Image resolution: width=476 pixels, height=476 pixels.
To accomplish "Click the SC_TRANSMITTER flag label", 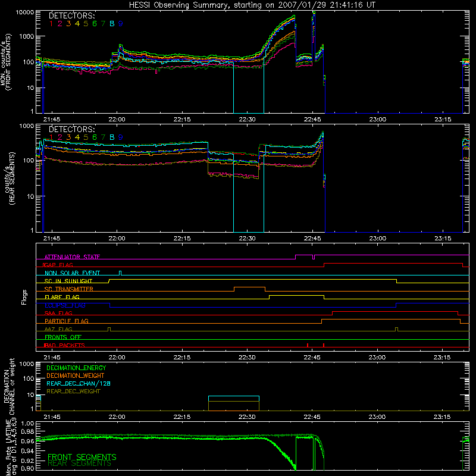I will pos(69,289).
